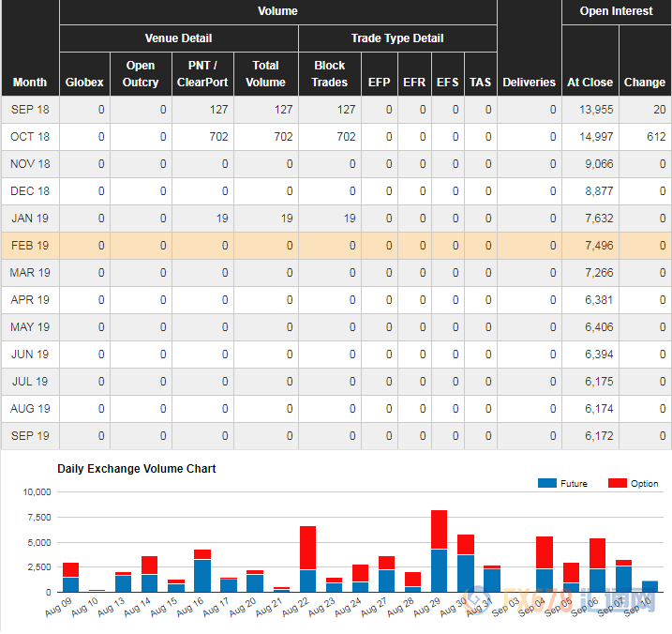Click the Aug 27 bar in the chart

tap(386, 574)
